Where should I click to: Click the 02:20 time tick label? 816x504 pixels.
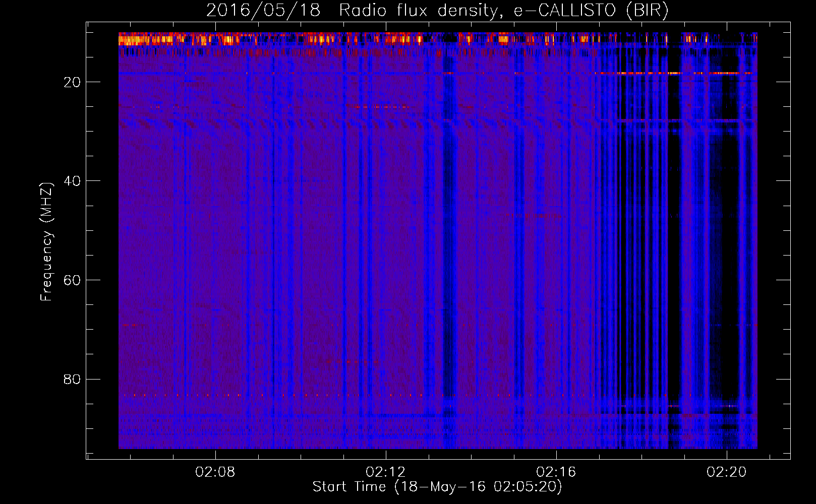pyautogui.click(x=727, y=472)
